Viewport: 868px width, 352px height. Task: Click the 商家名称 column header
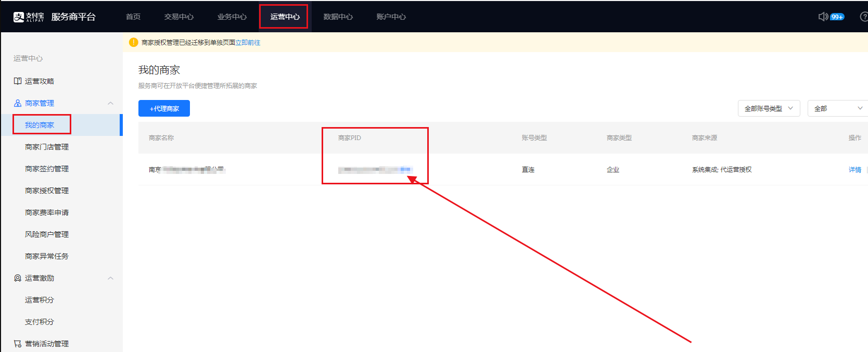tap(161, 138)
